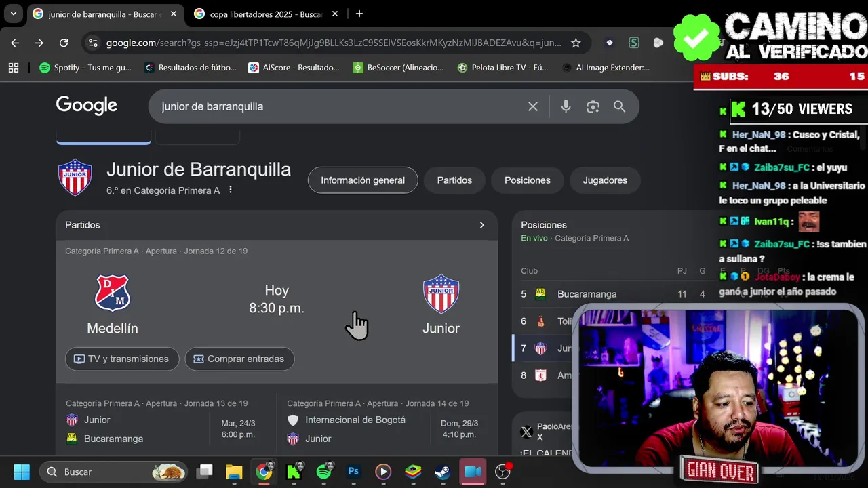Open Windows Start menu
Image resolution: width=868 pixels, height=488 pixels.
[x=22, y=472]
